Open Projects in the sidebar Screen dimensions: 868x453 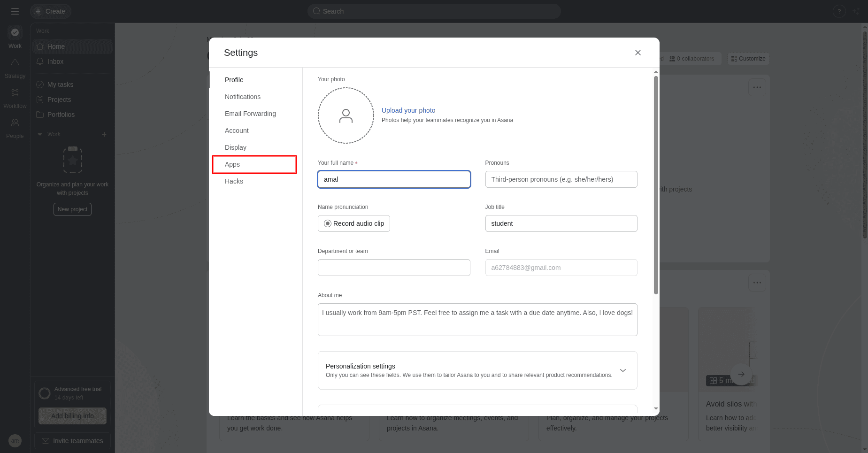coord(72,100)
